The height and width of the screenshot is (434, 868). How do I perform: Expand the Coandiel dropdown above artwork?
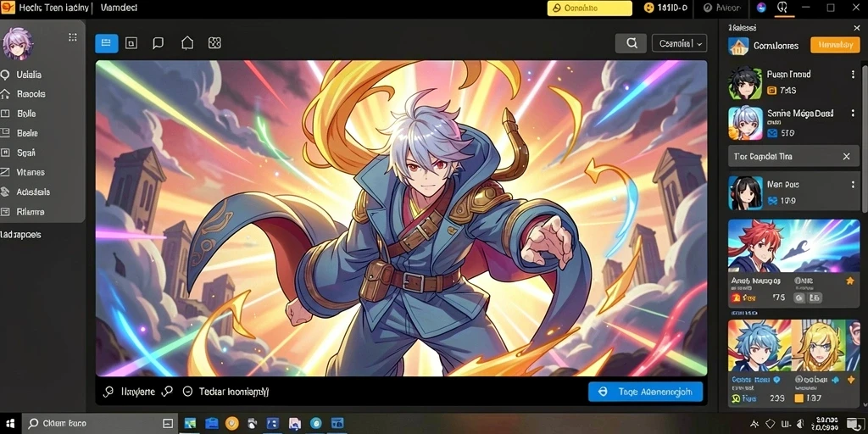click(x=679, y=43)
